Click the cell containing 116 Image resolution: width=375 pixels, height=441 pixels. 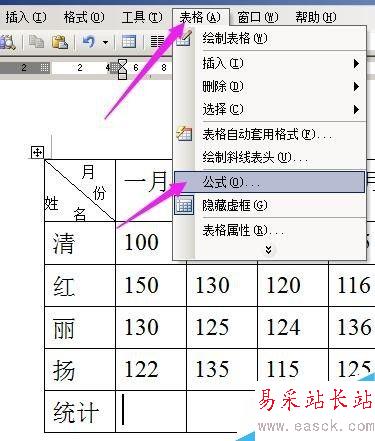(x=352, y=286)
